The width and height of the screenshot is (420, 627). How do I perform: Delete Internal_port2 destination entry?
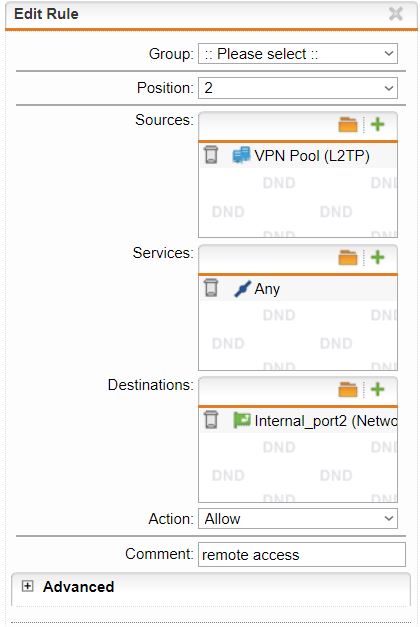[211, 420]
